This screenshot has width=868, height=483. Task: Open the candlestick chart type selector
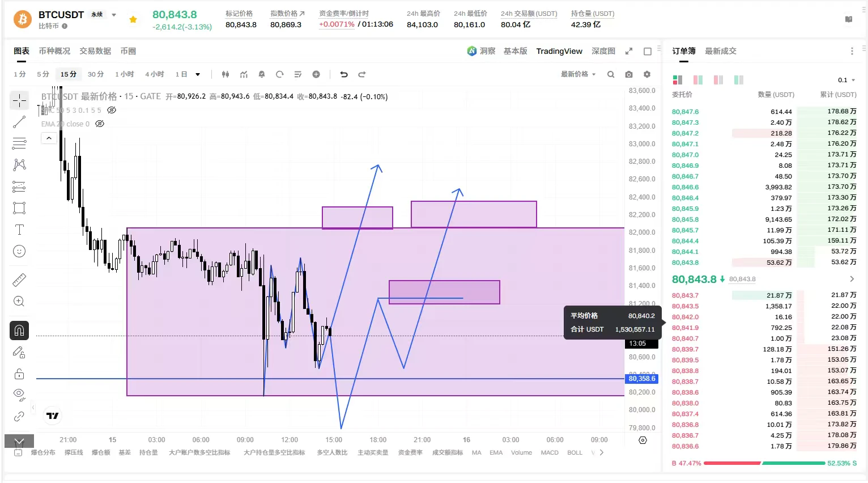225,74
